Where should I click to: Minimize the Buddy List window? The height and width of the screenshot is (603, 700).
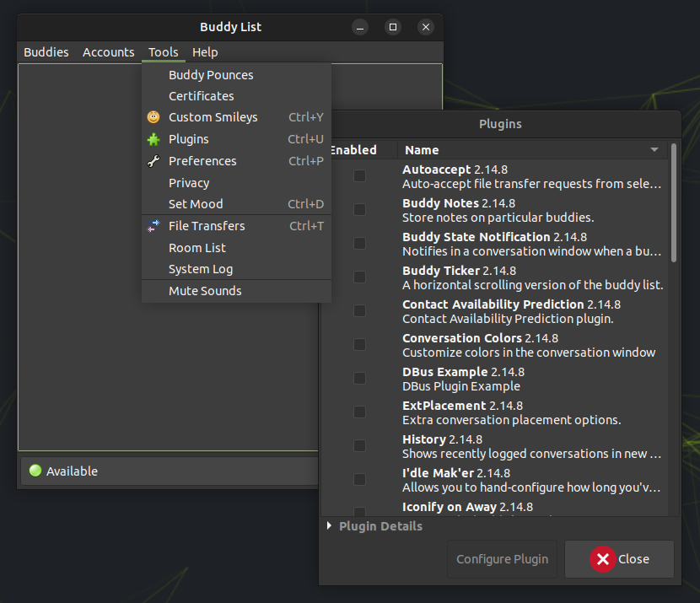(x=360, y=27)
